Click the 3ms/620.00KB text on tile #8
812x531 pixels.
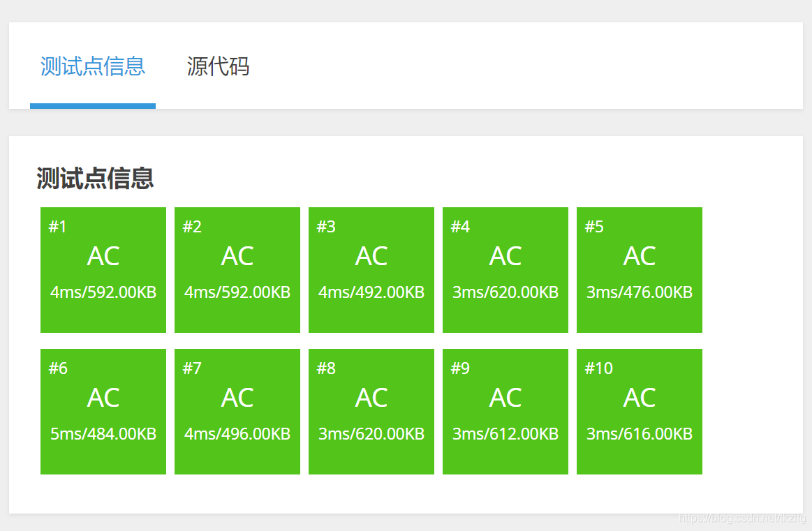371,433
